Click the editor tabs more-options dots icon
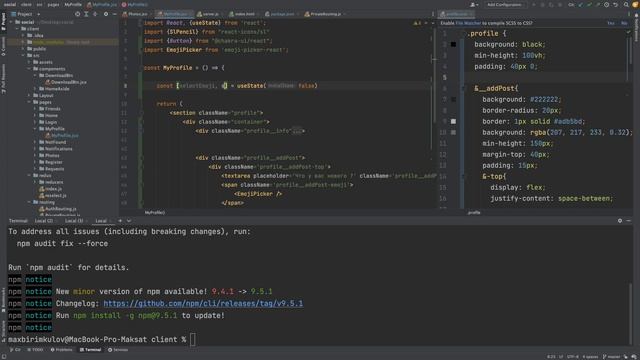 tap(433, 14)
